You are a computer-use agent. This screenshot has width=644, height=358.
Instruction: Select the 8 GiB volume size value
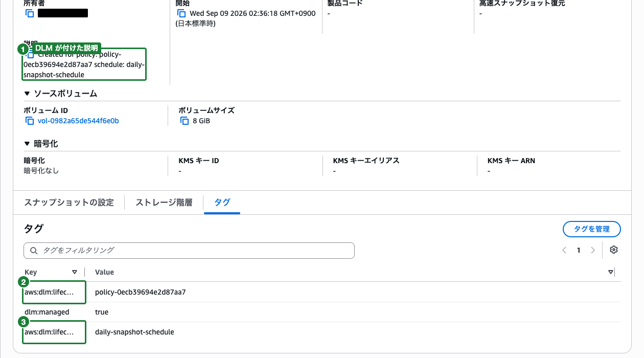click(x=201, y=121)
